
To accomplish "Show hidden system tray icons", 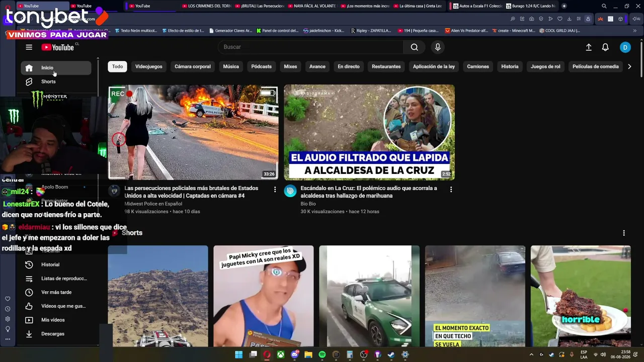I will pos(531,354).
